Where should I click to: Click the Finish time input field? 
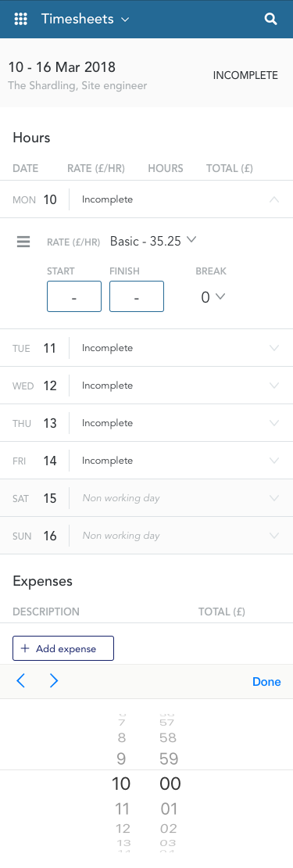click(x=137, y=296)
